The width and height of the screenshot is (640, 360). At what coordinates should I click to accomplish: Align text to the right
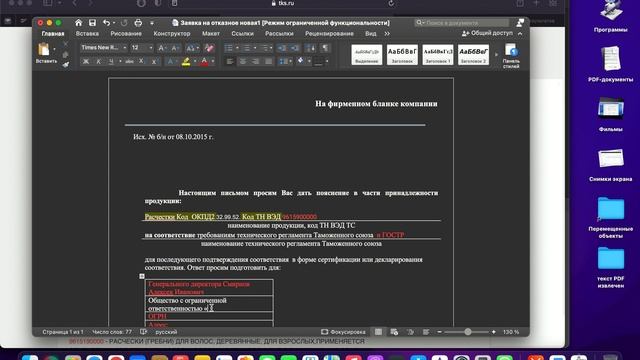click(x=256, y=61)
